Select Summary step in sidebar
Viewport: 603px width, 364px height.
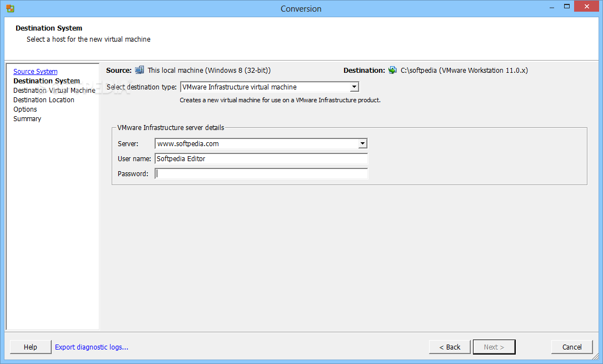pos(27,119)
